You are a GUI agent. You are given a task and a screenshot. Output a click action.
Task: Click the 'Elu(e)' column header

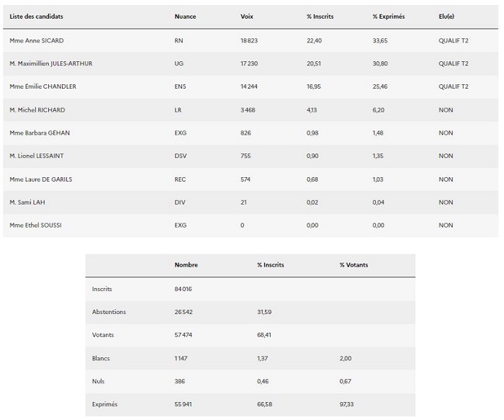pyautogui.click(x=446, y=17)
